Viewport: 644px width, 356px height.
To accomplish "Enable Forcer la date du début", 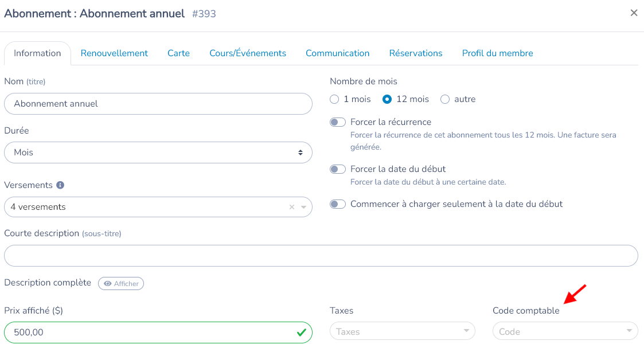I will (x=338, y=169).
